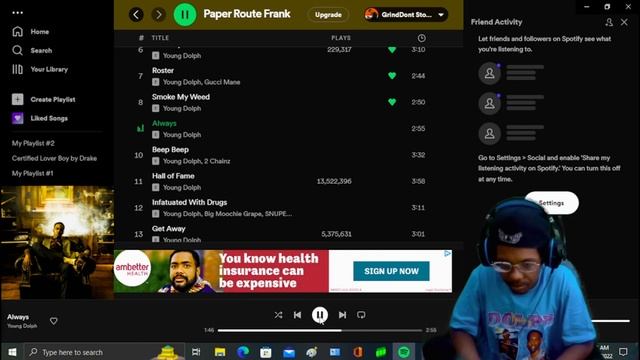Click now playing artist Young Dolph
The height and width of the screenshot is (360, 640).
(22, 326)
